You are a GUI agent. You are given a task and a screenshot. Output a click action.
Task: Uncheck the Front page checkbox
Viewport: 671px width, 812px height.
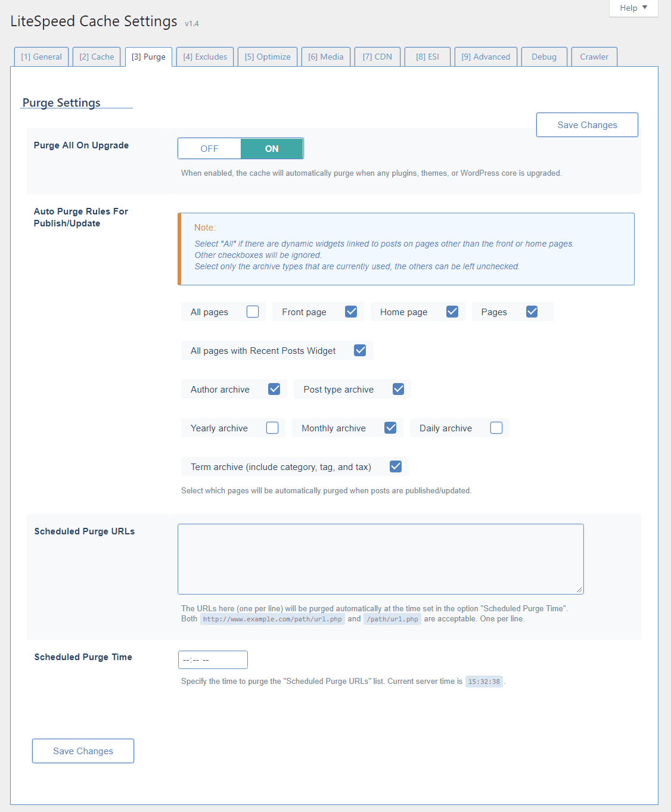[x=351, y=312]
